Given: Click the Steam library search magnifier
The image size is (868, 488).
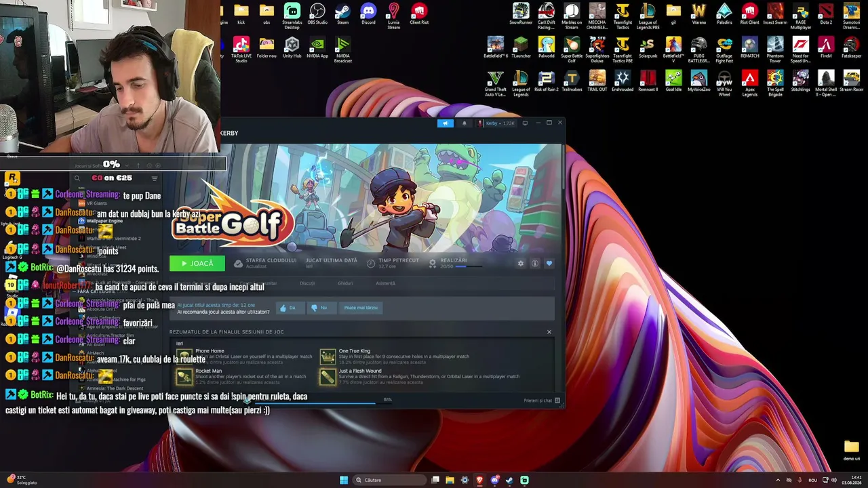Looking at the screenshot, I should [x=77, y=178].
